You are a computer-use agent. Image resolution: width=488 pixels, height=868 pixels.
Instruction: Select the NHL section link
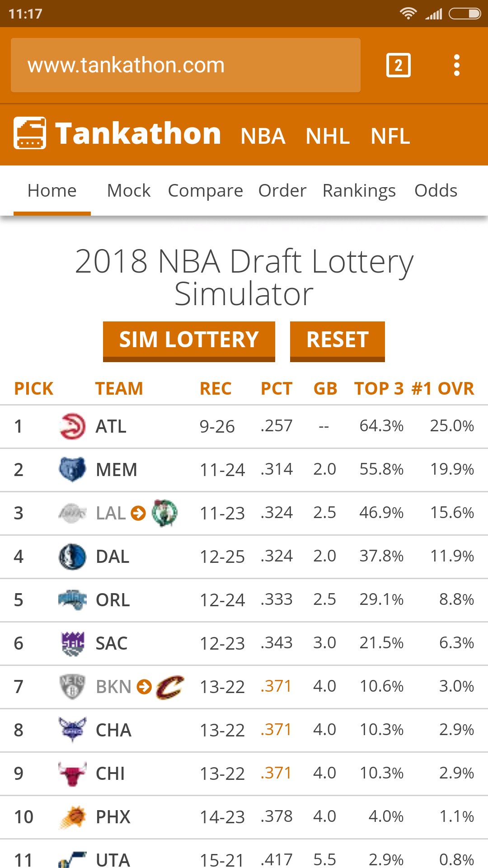(x=328, y=136)
